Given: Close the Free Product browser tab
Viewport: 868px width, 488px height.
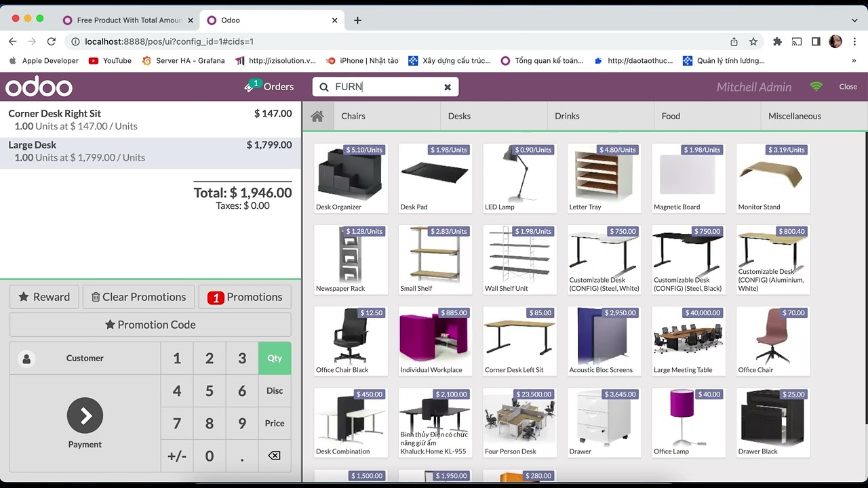Looking at the screenshot, I should [x=191, y=20].
